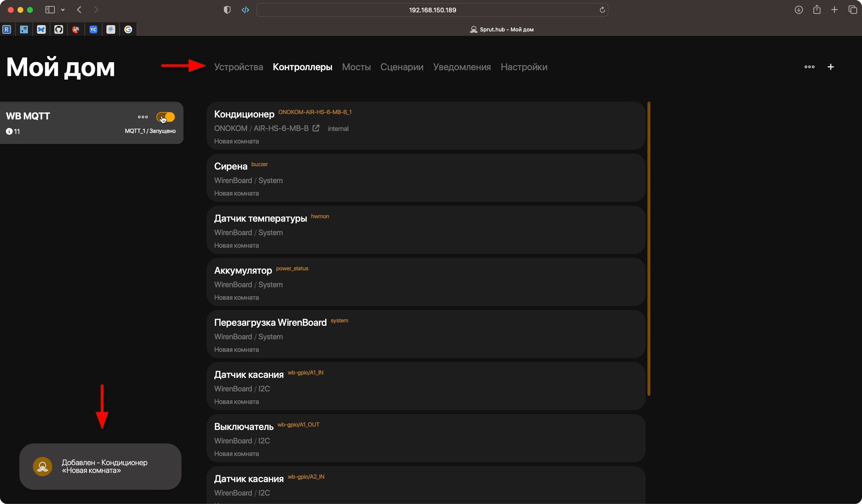Image resolution: width=862 pixels, height=504 pixels.
Task: Select the Контроллеры section
Action: point(302,67)
